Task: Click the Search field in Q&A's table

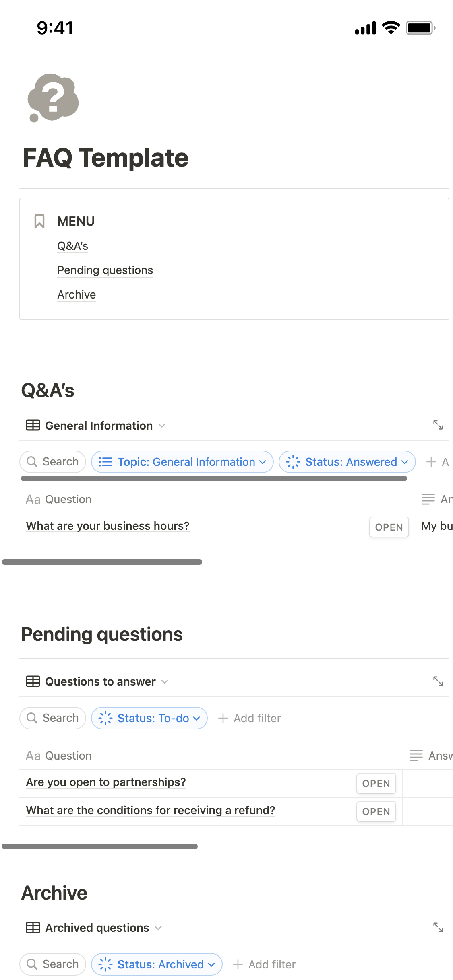Action: click(x=53, y=462)
